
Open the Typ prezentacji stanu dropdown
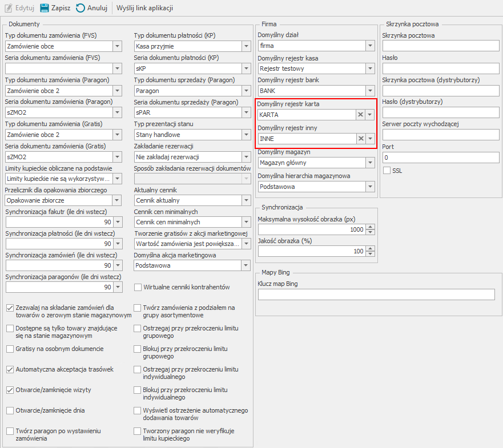click(x=246, y=135)
